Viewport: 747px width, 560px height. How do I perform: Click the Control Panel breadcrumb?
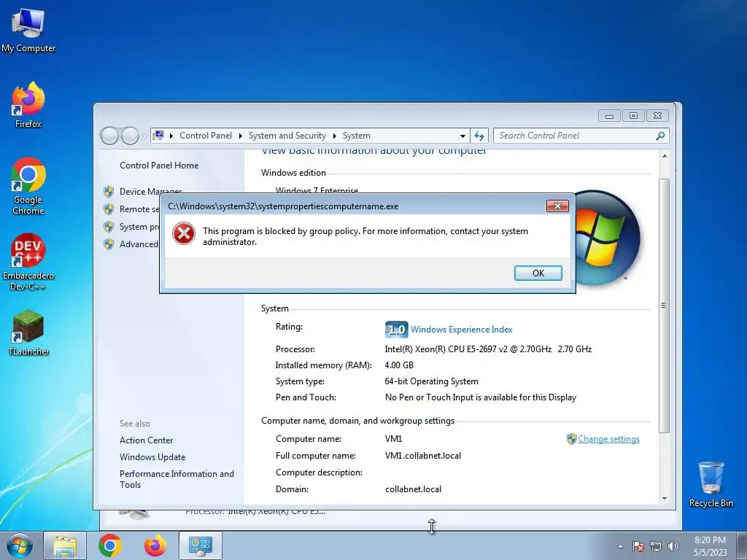205,136
